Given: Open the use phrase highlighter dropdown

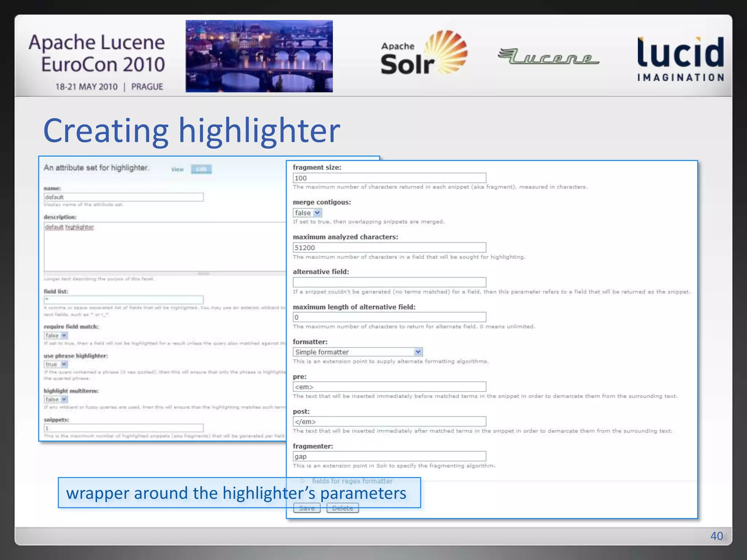Looking at the screenshot, I should tap(56, 364).
